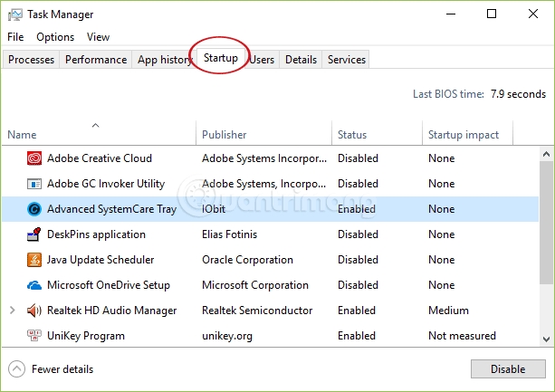Open the File menu
Image resolution: width=555 pixels, height=392 pixels.
point(15,37)
